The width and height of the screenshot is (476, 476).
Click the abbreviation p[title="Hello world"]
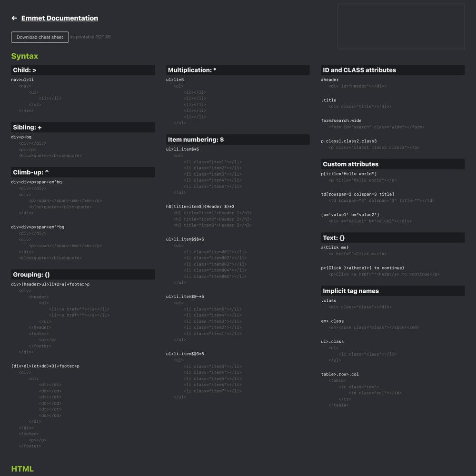tap(349, 174)
